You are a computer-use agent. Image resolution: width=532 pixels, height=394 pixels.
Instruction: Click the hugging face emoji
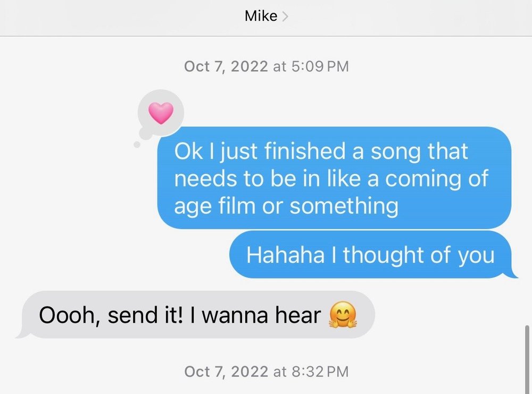343,315
